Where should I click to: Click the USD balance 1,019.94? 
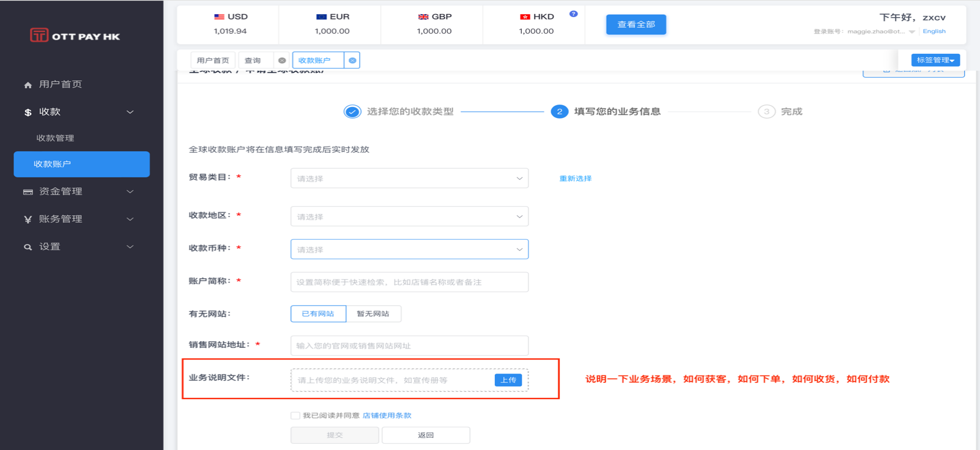pyautogui.click(x=230, y=31)
